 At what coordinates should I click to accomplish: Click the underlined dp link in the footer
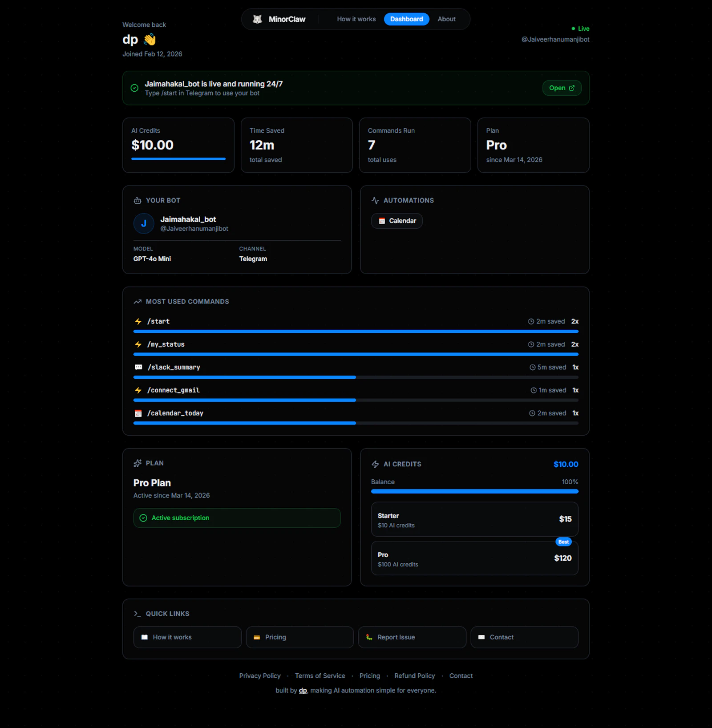303,691
